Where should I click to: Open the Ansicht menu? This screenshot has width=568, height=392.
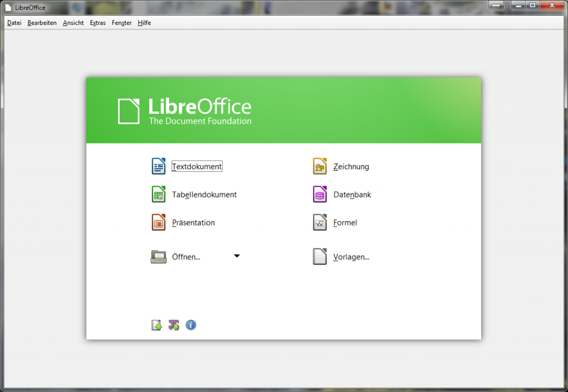(73, 23)
